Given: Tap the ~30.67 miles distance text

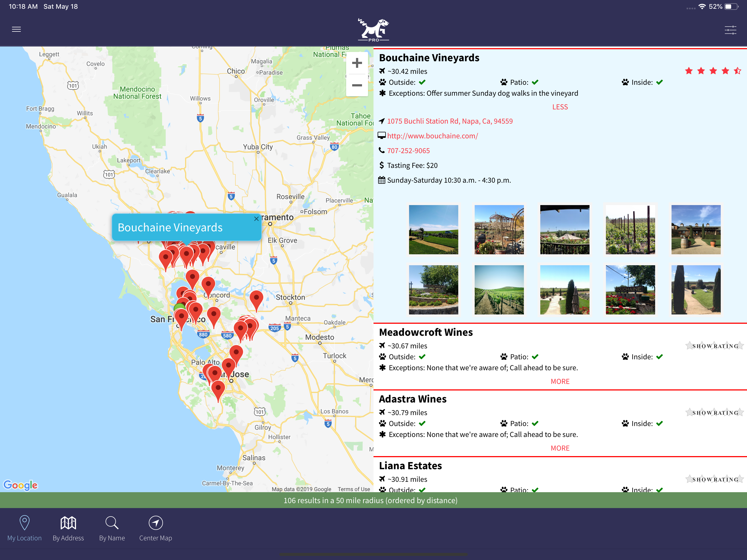Looking at the screenshot, I should click(407, 346).
